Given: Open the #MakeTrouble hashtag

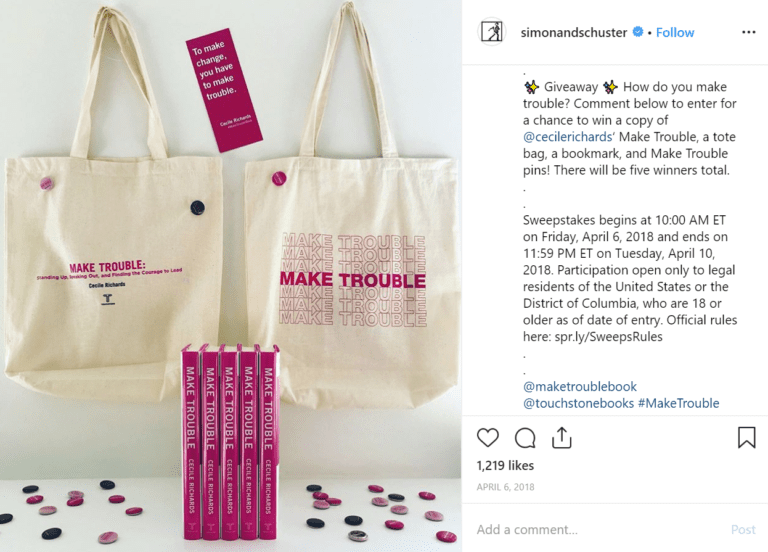Looking at the screenshot, I should (679, 403).
